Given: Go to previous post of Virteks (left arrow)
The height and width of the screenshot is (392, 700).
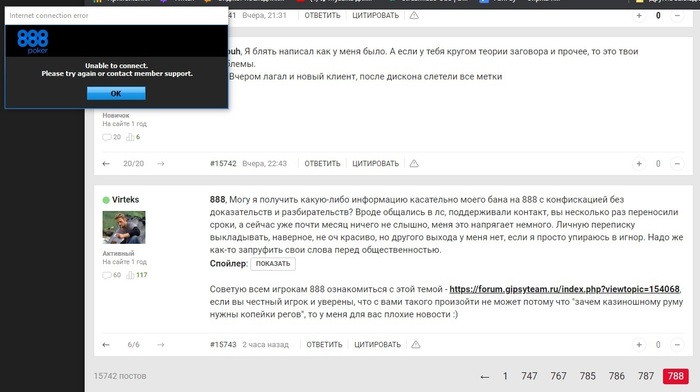Looking at the screenshot, I should tap(106, 345).
